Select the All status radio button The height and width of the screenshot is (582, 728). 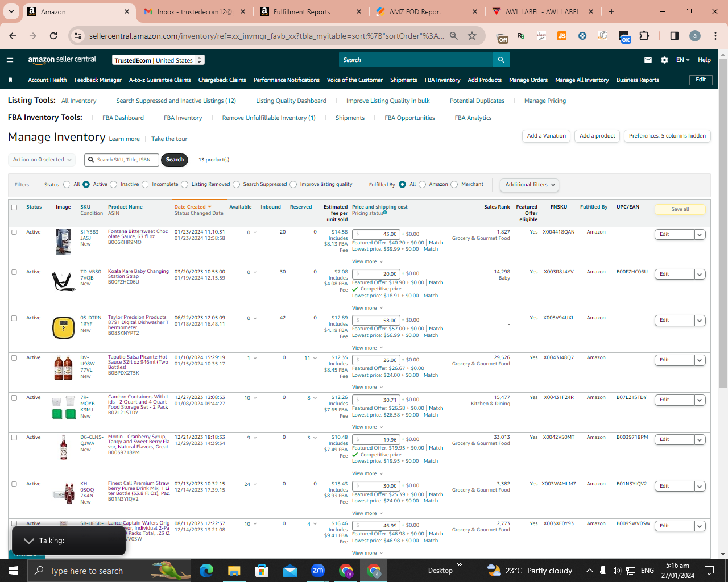pyautogui.click(x=67, y=184)
